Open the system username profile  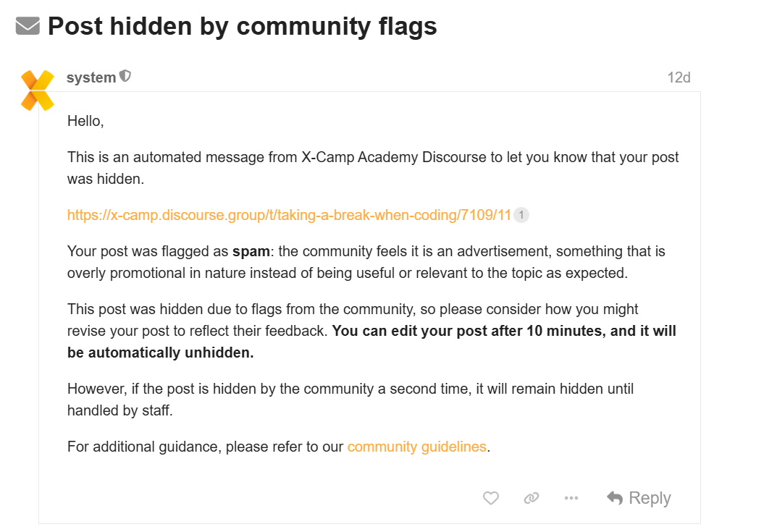pos(91,77)
